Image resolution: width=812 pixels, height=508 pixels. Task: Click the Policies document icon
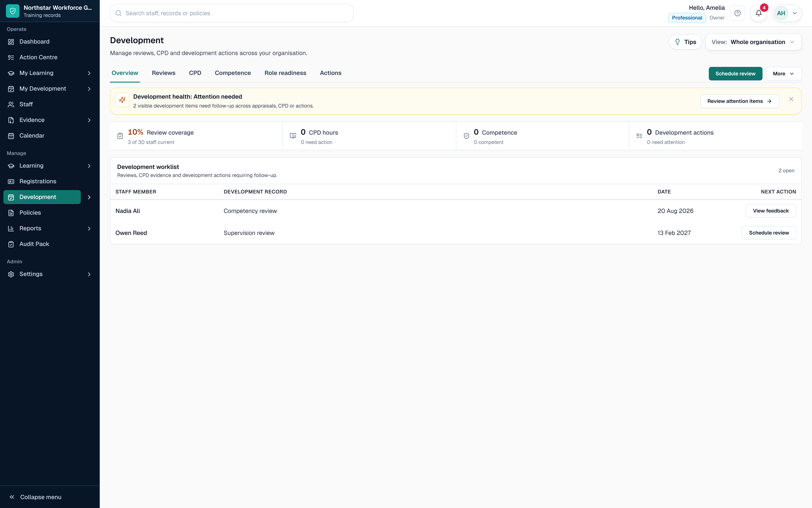coord(11,213)
